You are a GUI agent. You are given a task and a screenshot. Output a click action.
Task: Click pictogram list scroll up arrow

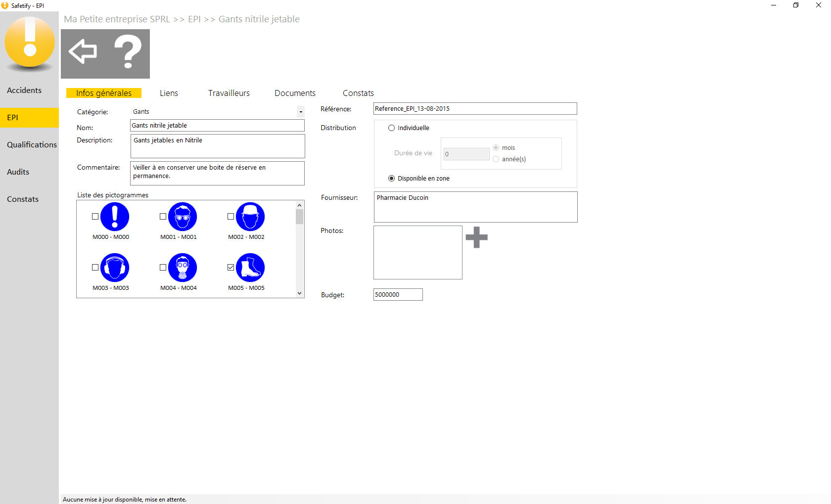point(299,205)
